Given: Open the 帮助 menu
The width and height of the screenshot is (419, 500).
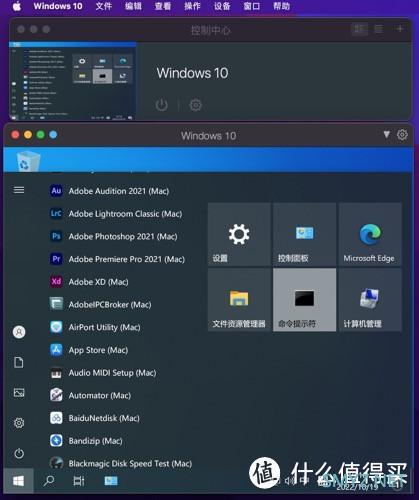Looking at the screenshot, I should tap(281, 6).
